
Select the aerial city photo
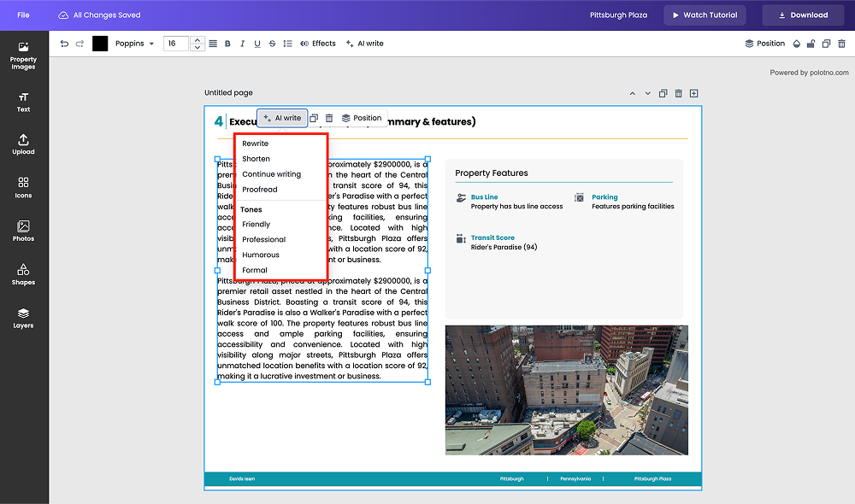point(567,390)
